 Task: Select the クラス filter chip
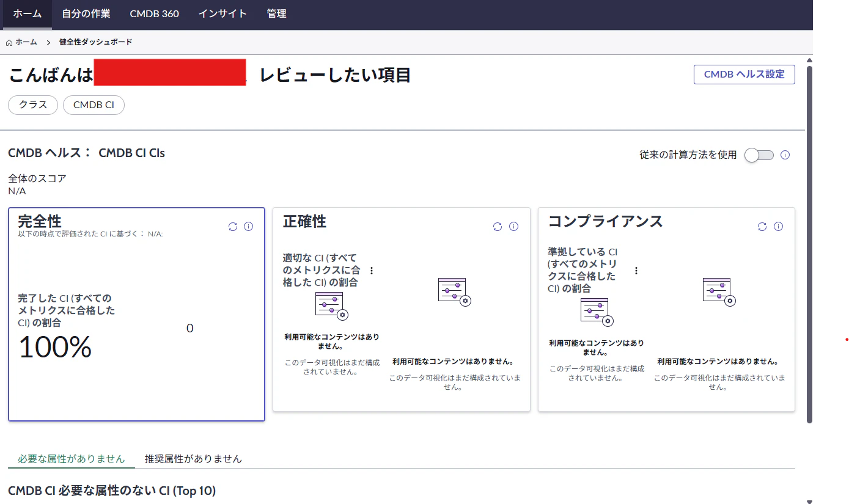pos(33,105)
